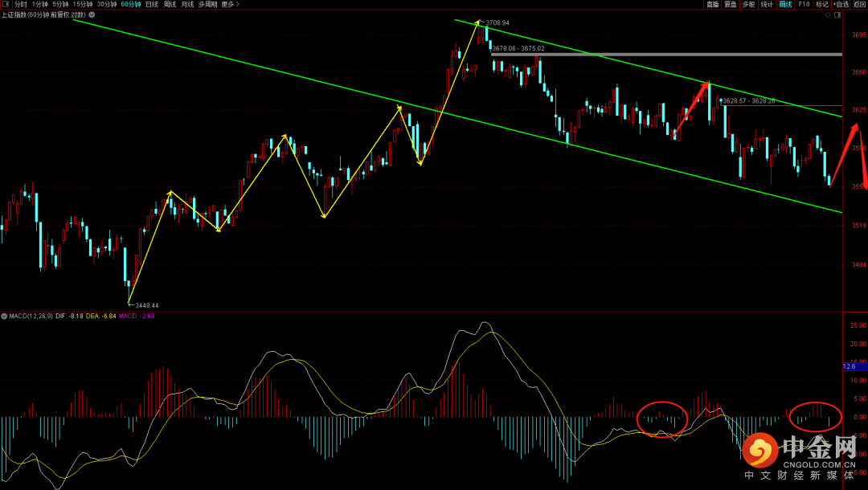Click the diamond icon below the toolbar
Image resolution: width=868 pixels, height=490 pixels.
(829, 14)
